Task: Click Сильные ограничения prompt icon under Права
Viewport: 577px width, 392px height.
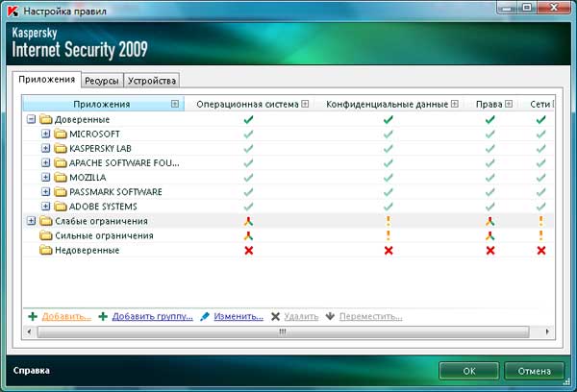Action: (x=489, y=235)
